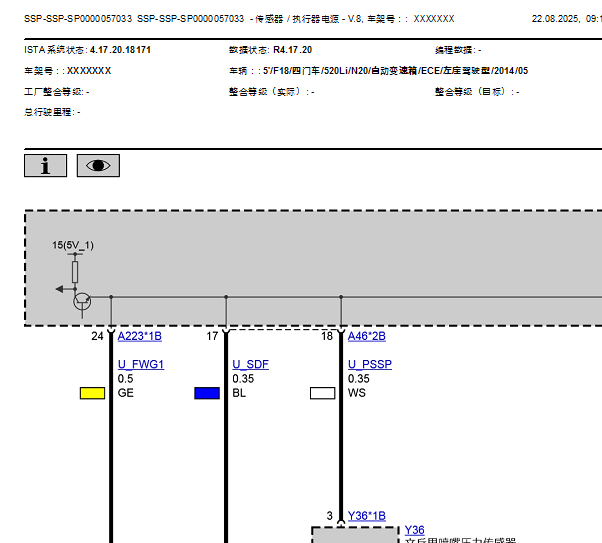Click the white WS wire color swatch
The image size is (602, 543).
(322, 393)
